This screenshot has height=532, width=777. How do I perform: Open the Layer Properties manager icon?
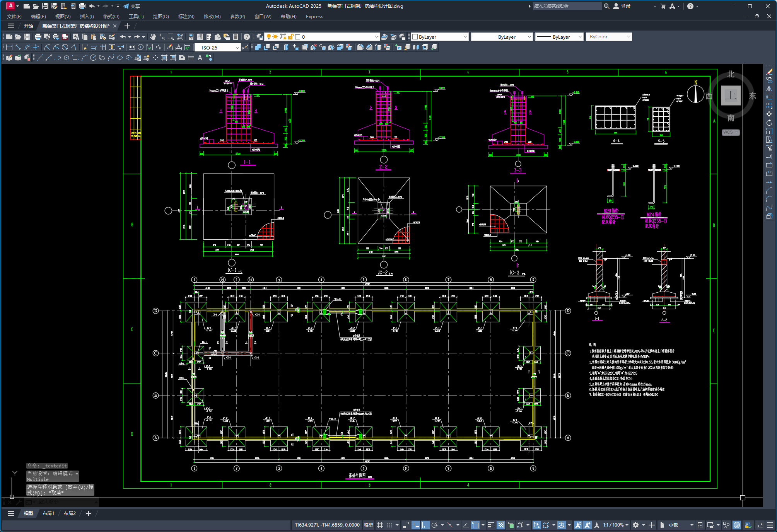260,37
